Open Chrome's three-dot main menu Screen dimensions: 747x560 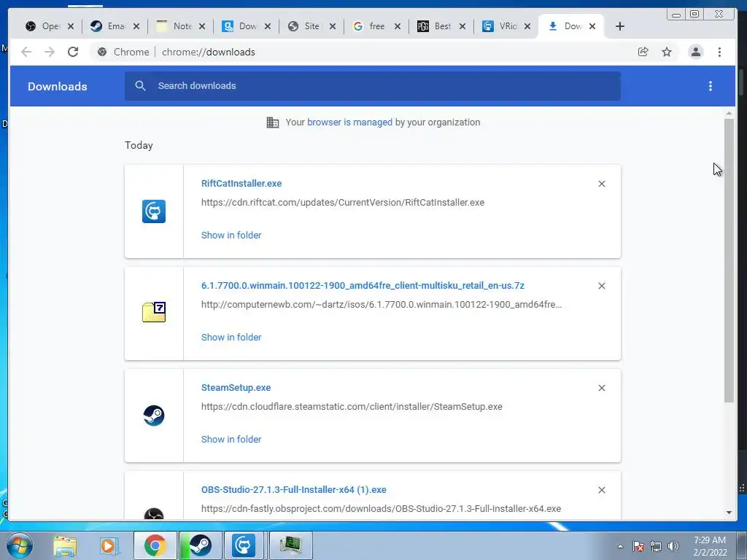[719, 52]
